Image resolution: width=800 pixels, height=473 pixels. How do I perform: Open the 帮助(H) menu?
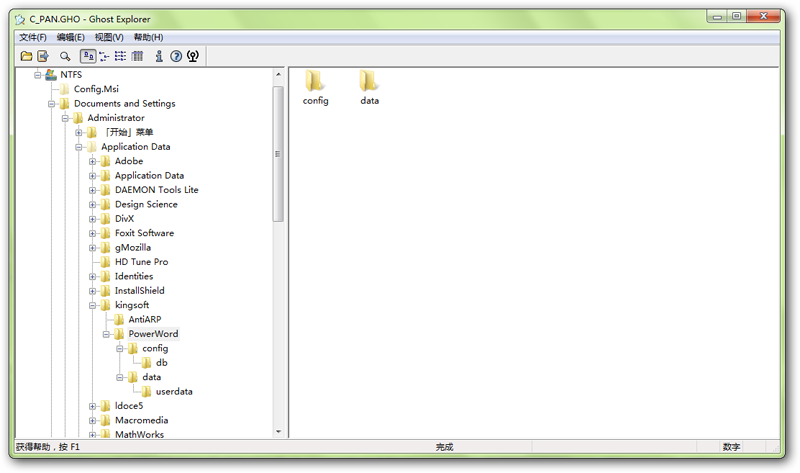point(148,37)
